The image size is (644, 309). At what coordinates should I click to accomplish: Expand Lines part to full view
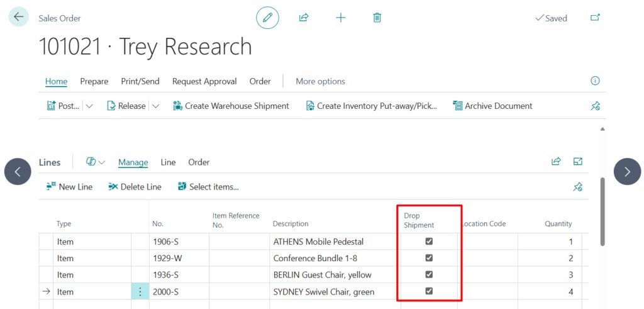(577, 162)
